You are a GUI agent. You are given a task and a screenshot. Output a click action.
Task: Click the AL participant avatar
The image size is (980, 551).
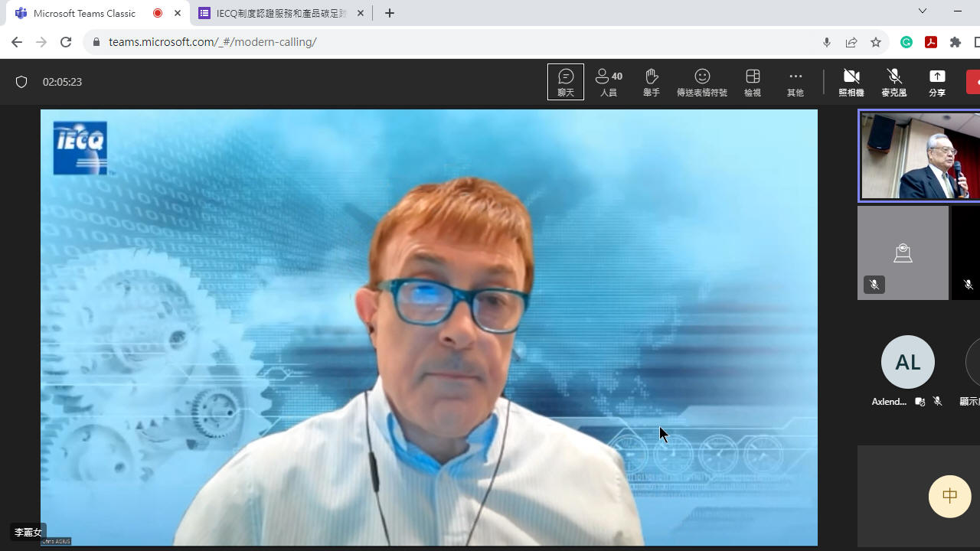[x=908, y=362]
